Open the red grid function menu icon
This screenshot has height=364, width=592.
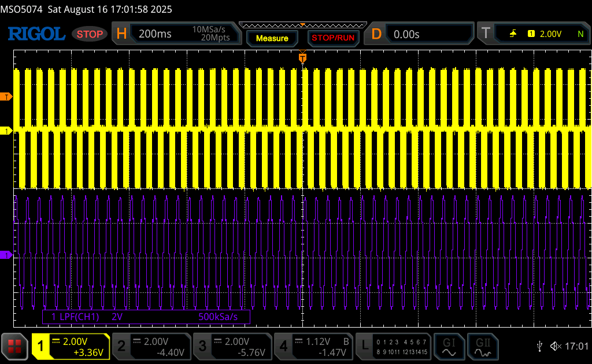[14, 346]
